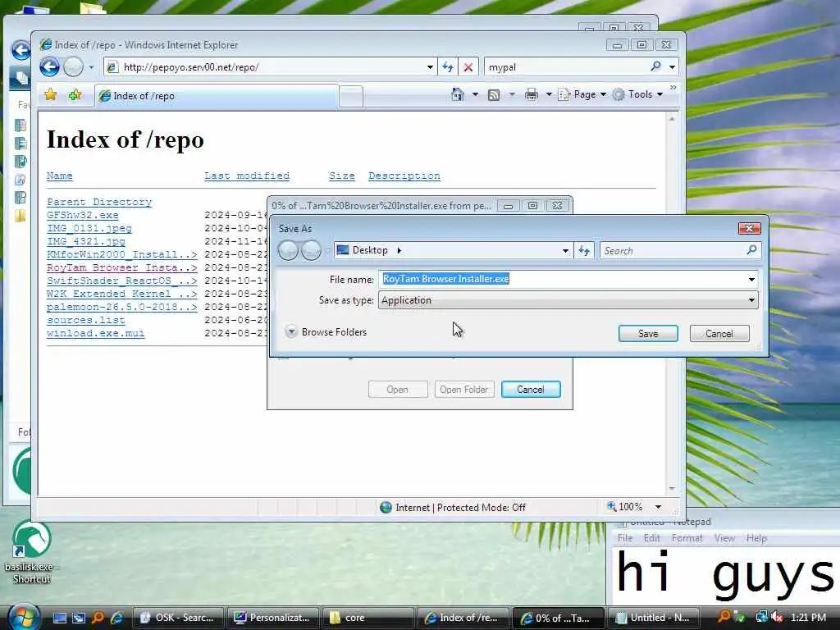The image size is (840, 630).
Task: Click the IE page vertical scrollbar
Action: pyautogui.click(x=672, y=304)
